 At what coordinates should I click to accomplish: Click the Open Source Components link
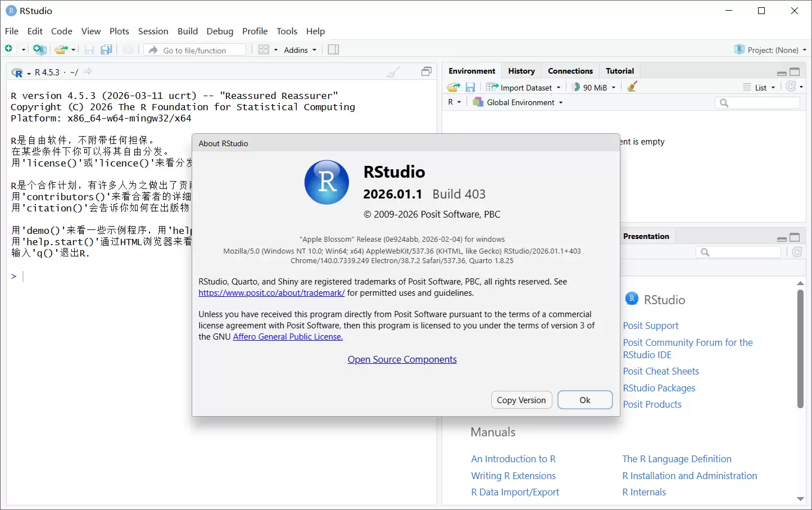point(402,359)
